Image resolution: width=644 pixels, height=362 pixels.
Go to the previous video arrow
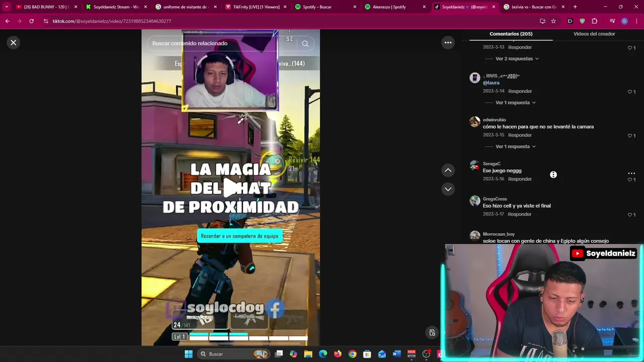(448, 170)
